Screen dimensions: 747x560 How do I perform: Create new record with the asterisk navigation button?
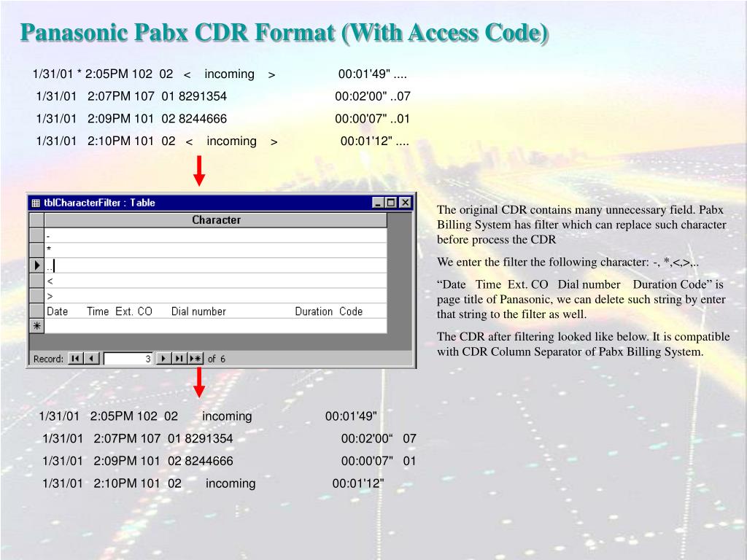pos(196,359)
